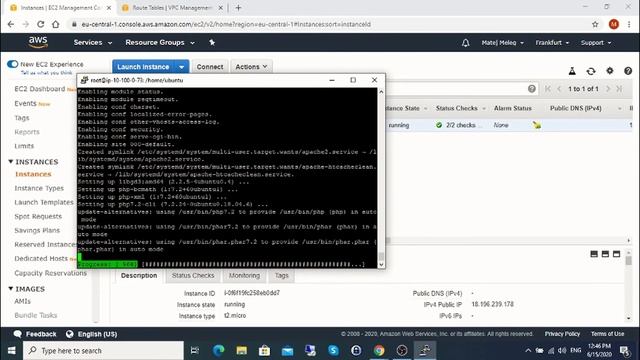Open the Chrome menu three dots
This screenshot has height=360, width=640.
(629, 24)
